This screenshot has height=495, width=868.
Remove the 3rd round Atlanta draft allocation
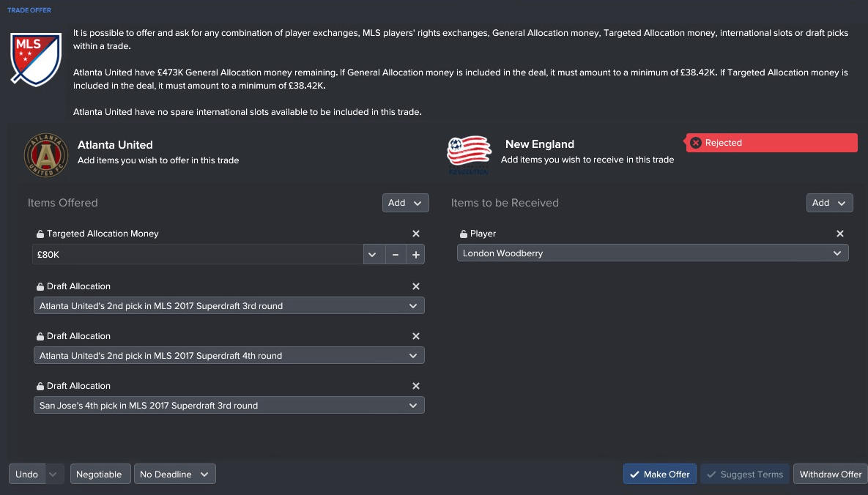(x=416, y=286)
